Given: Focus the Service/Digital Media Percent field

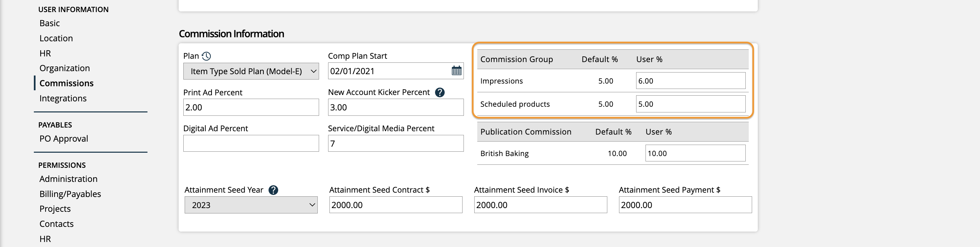Looking at the screenshot, I should (395, 144).
